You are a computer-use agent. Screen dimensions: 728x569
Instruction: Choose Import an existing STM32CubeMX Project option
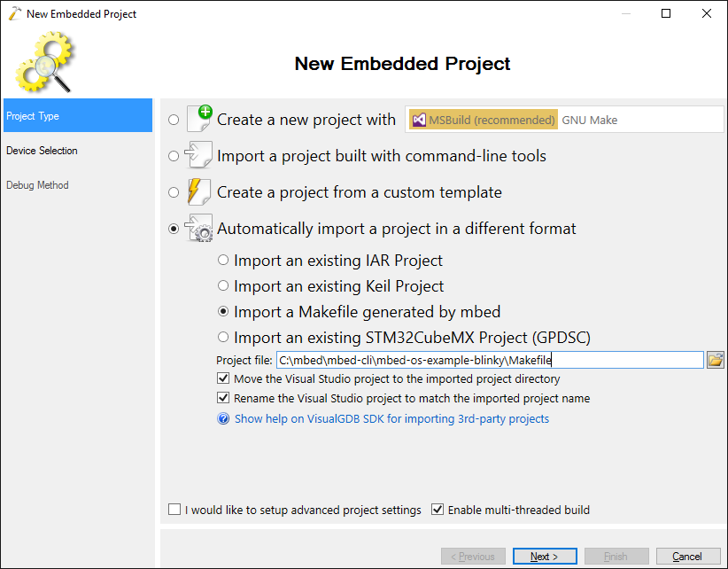(x=223, y=337)
